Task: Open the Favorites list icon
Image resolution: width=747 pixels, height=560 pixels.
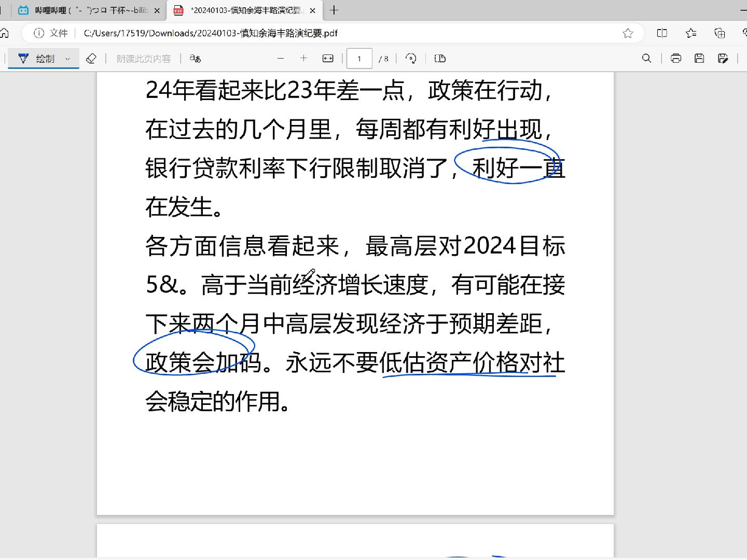Action: coord(691,33)
